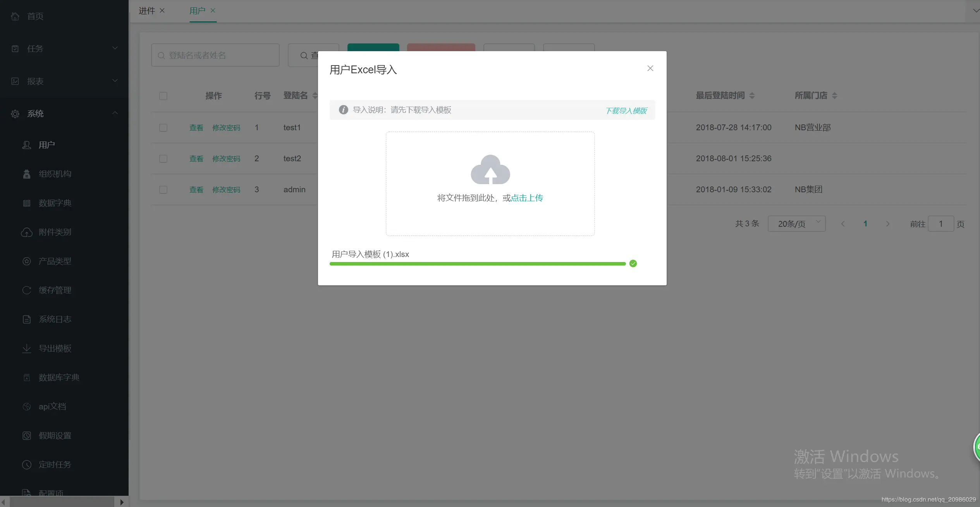980x507 pixels.
Task: Switch to the 进件 tab
Action: (x=146, y=10)
